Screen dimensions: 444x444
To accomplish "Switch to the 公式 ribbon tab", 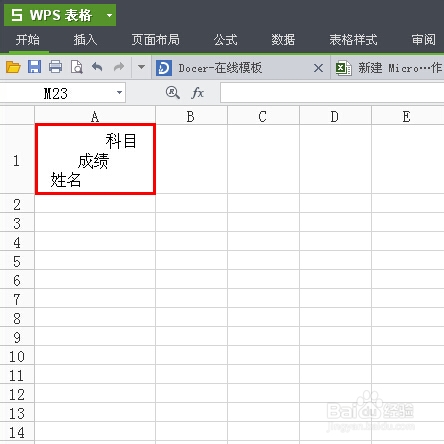I will pos(226,40).
